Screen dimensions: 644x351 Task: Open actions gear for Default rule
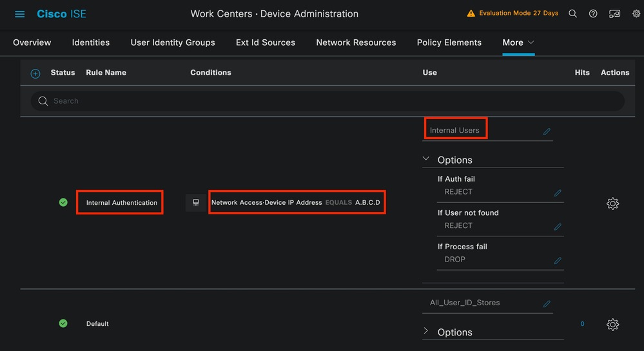pos(612,325)
